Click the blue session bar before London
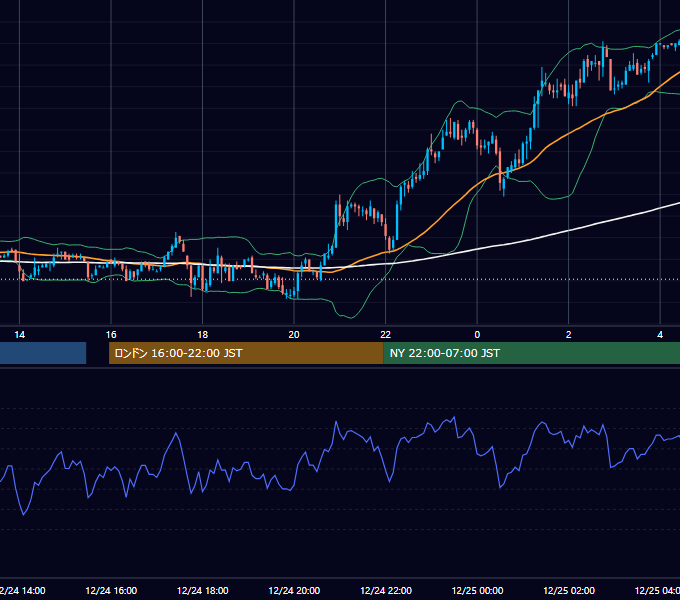 (x=43, y=353)
